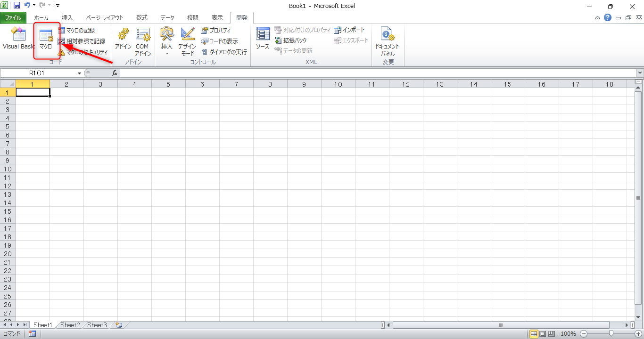Switch to the ホーム tab
644x339 pixels.
pyautogui.click(x=41, y=18)
